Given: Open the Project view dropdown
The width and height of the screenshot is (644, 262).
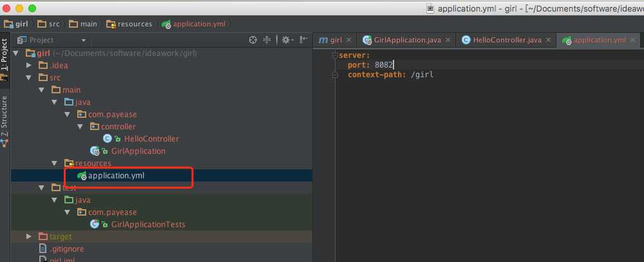Looking at the screenshot, I should click(83, 41).
